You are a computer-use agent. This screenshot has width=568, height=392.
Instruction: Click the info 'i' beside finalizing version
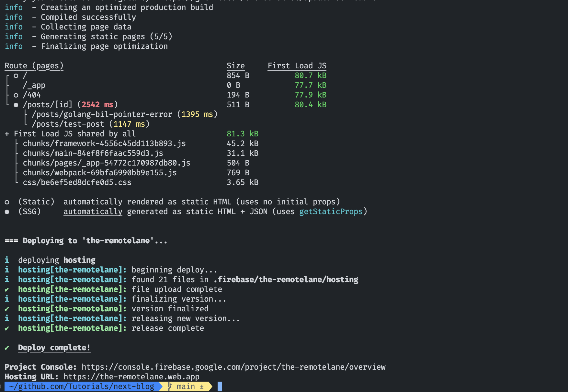7,299
